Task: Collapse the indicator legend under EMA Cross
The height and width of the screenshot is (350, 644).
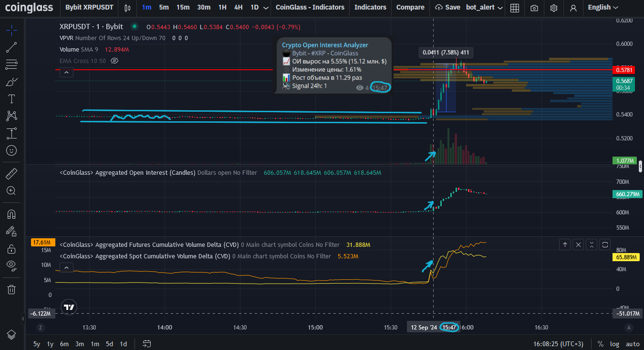Action: (66, 73)
